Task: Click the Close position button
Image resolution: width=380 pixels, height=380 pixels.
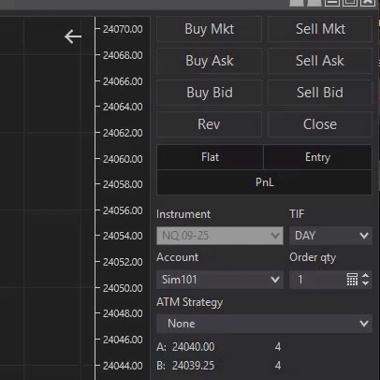Action: pyautogui.click(x=320, y=124)
